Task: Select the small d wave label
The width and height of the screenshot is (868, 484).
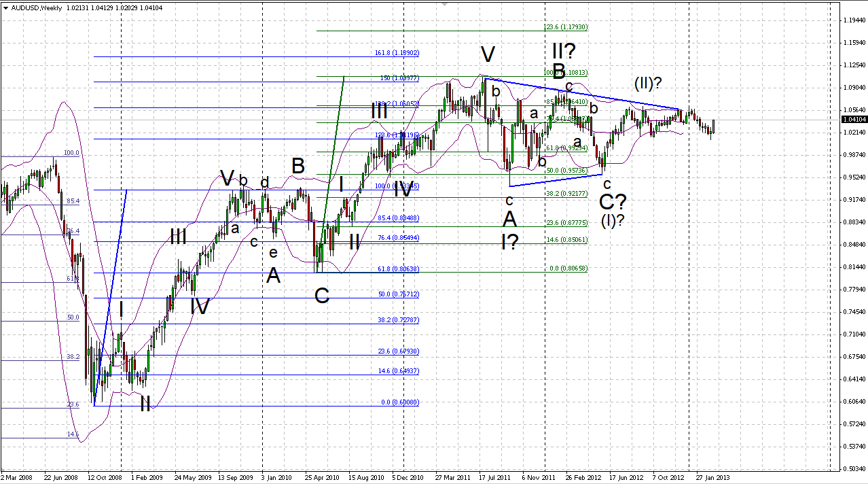Action: (x=265, y=182)
